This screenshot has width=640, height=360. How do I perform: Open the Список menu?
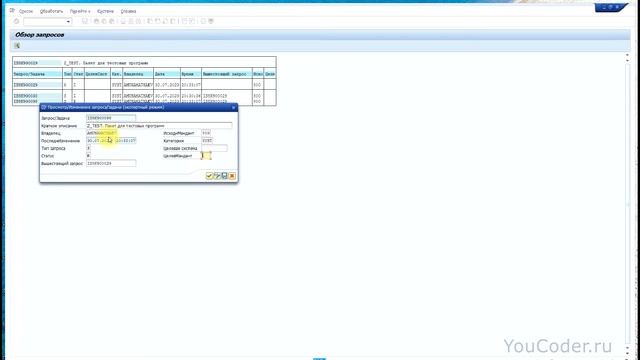click(x=26, y=11)
